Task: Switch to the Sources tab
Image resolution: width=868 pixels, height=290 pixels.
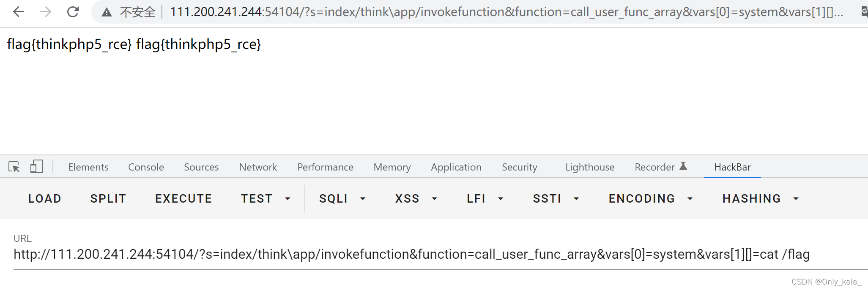Action: [x=201, y=167]
